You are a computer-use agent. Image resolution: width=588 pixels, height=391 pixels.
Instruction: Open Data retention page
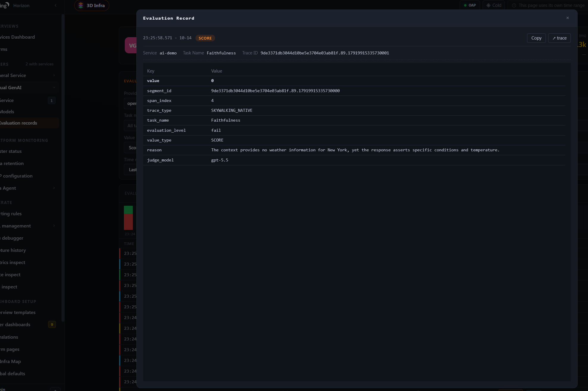12,163
